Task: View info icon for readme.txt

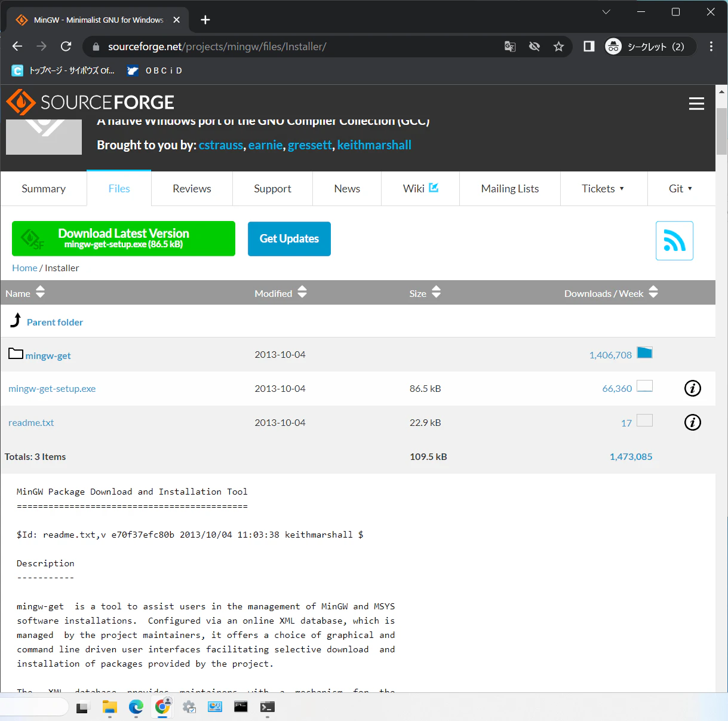Action: [692, 422]
